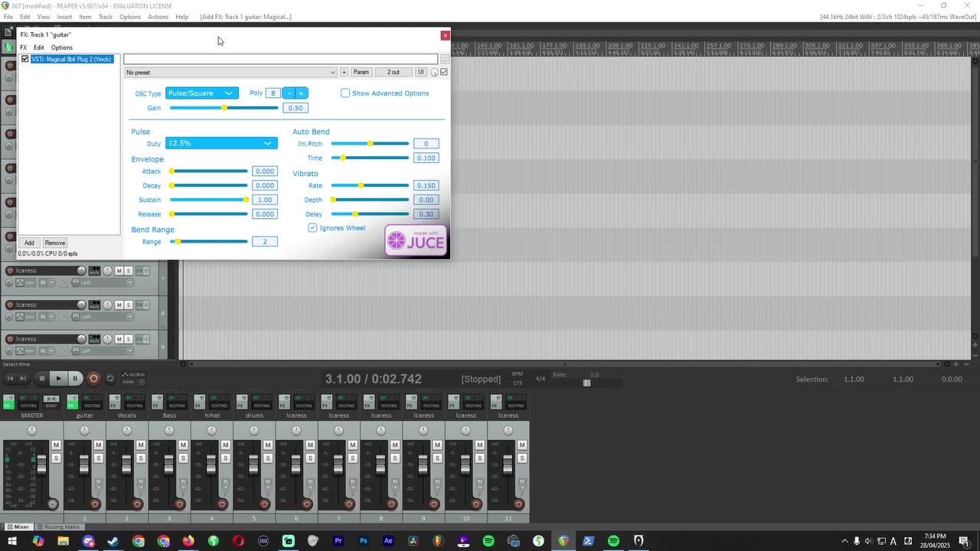Click the transport Record button
Viewport: 980px width, 551px height.
(93, 378)
